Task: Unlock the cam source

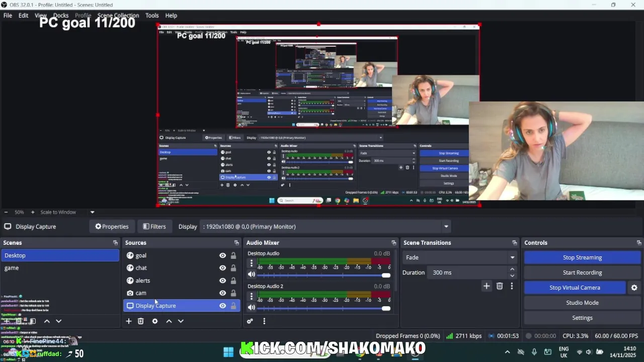Action: pyautogui.click(x=233, y=293)
